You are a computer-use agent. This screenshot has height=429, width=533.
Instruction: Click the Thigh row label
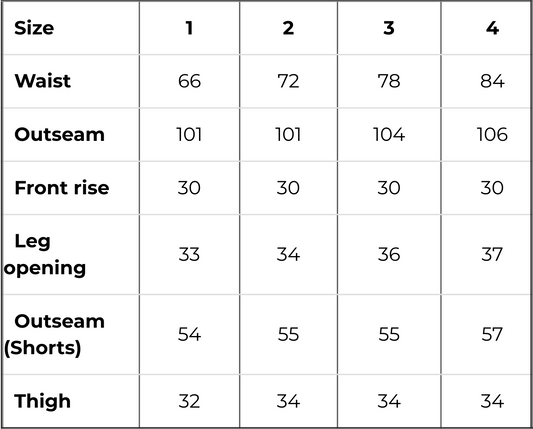[x=71, y=401]
